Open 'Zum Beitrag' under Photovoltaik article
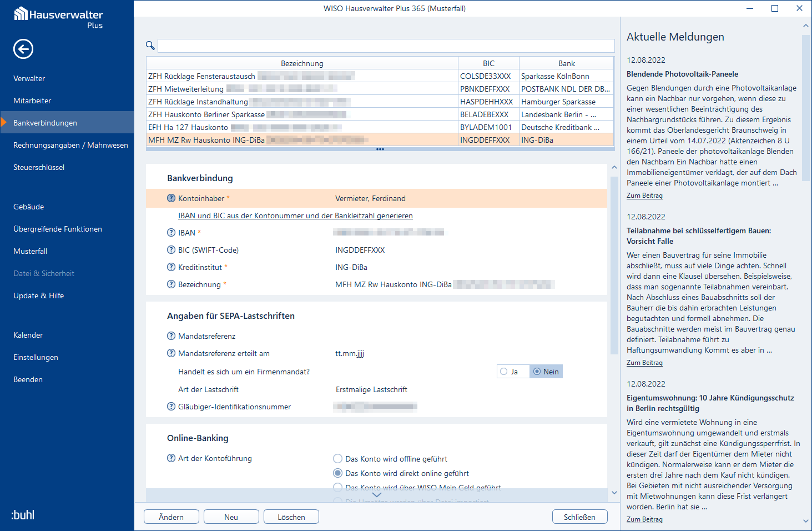Image resolution: width=812 pixels, height=531 pixels. click(644, 196)
